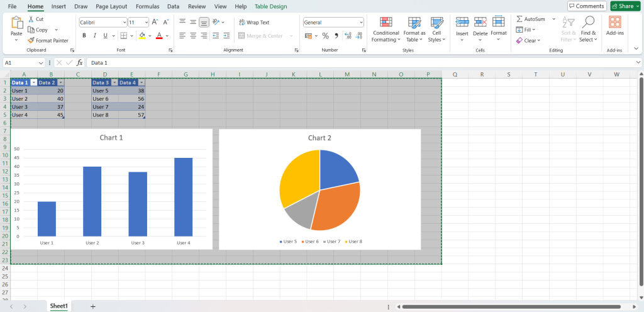Switch to the Formulas tab
The height and width of the screenshot is (312, 644).
click(147, 6)
